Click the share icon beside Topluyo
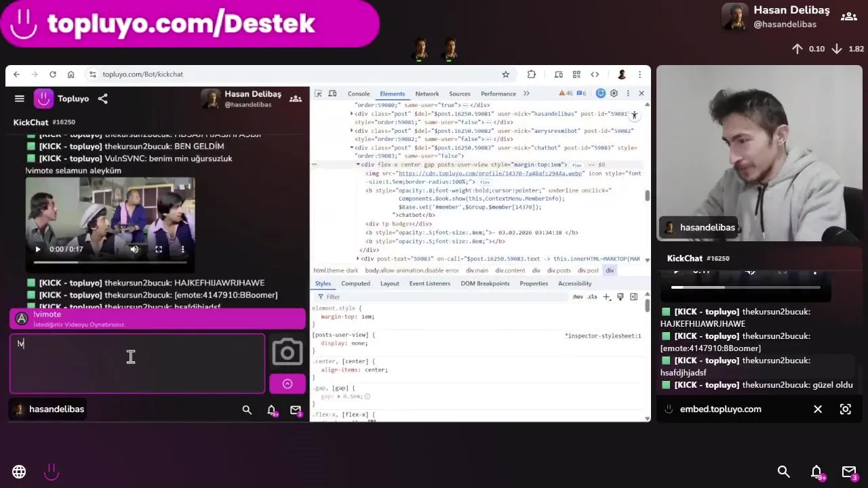868x488 pixels. pos(102,99)
